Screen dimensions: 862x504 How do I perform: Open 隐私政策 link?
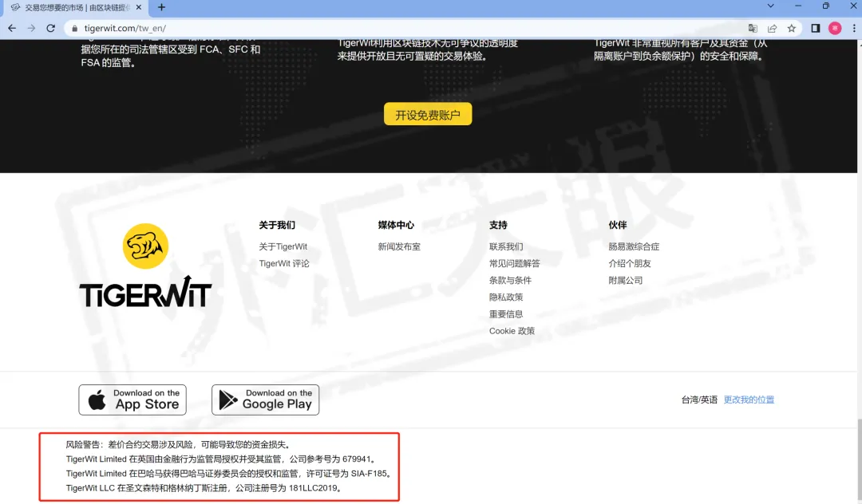pyautogui.click(x=506, y=297)
